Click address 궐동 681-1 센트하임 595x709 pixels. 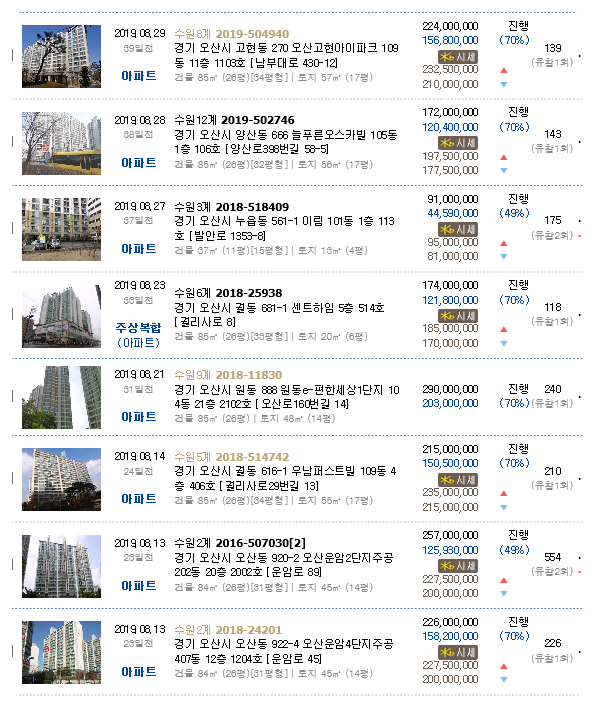pyautogui.click(x=279, y=315)
